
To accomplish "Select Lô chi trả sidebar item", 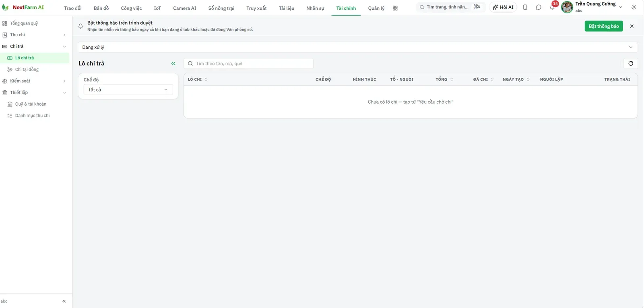I will tap(35, 58).
